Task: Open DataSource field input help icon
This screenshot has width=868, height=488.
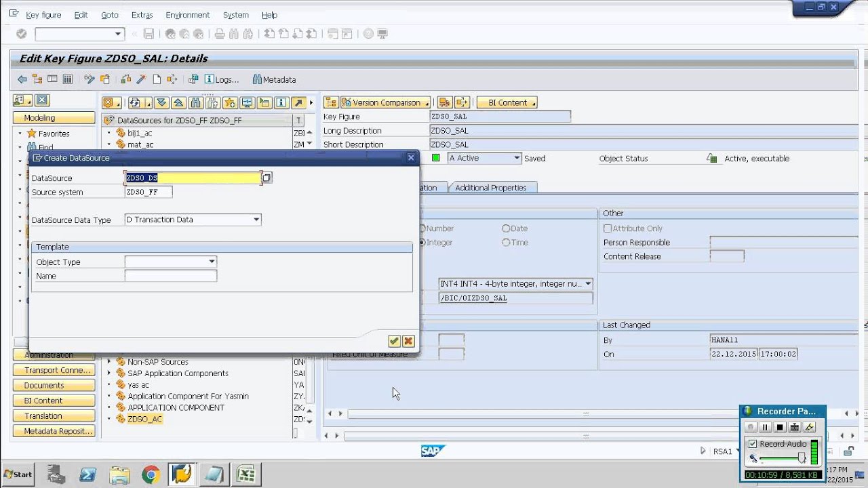Action: point(267,178)
